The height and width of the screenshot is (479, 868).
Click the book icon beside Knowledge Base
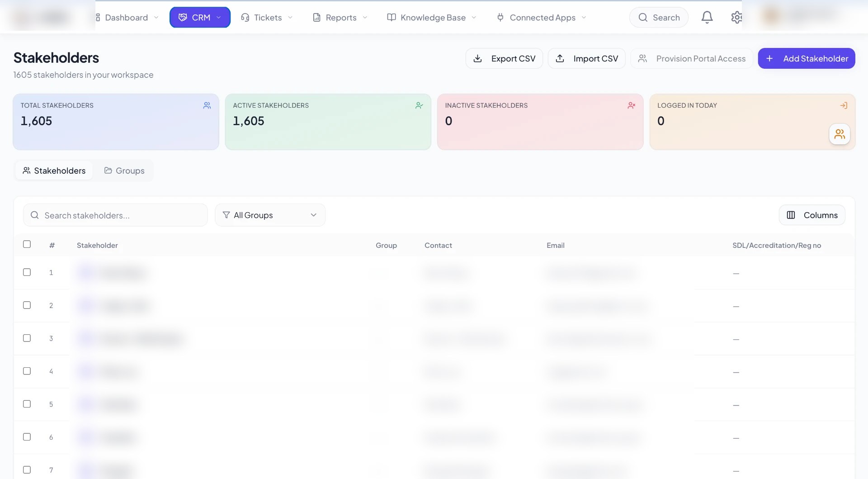[x=392, y=17]
